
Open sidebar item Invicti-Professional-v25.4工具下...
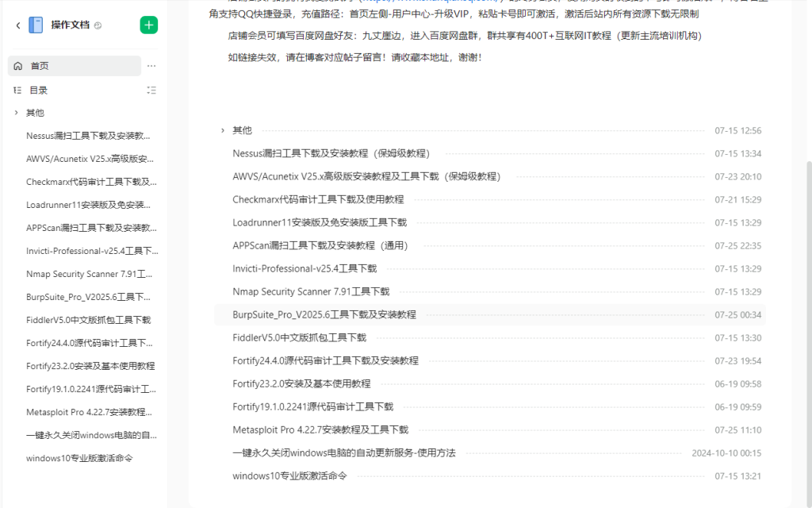92,251
